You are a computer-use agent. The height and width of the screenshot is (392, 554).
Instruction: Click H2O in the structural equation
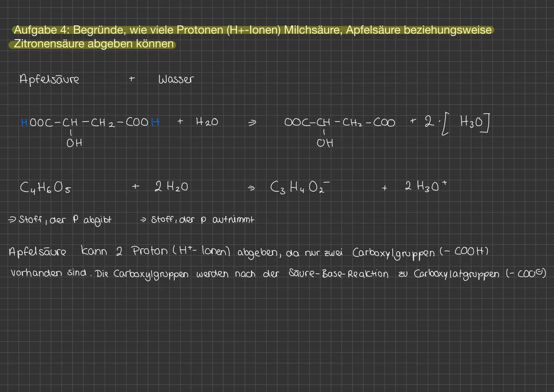(207, 122)
